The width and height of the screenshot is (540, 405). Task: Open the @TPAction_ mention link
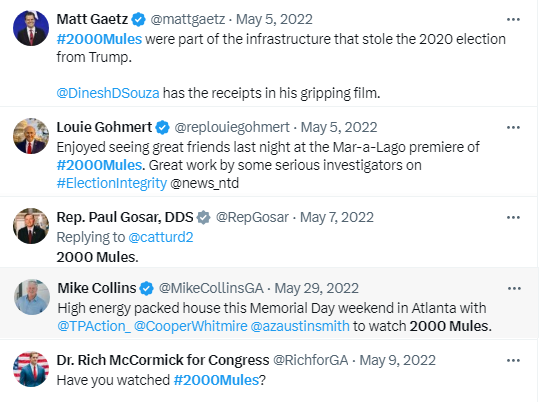[94, 326]
